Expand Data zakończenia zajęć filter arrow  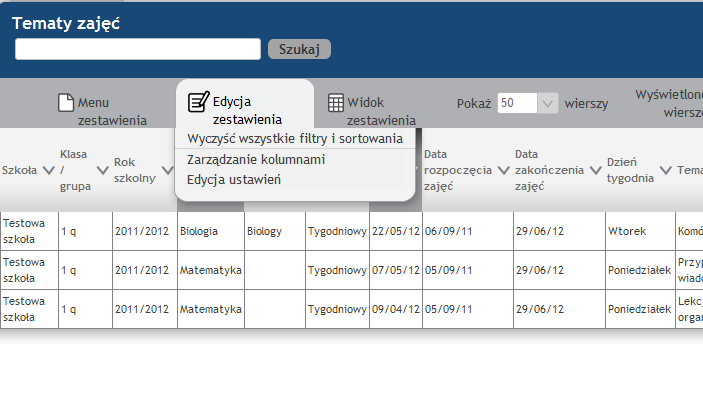(595, 170)
